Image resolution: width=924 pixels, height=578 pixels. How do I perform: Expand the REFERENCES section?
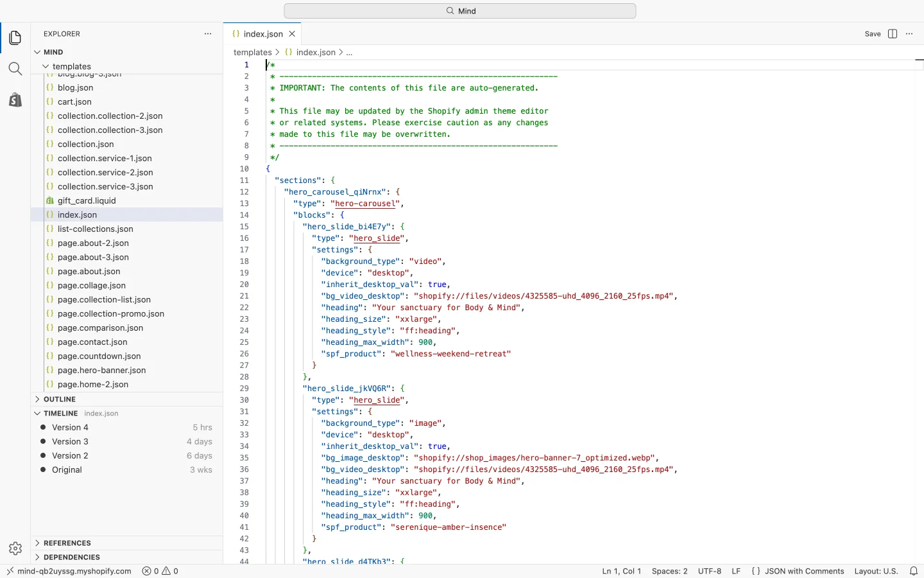[127, 543]
